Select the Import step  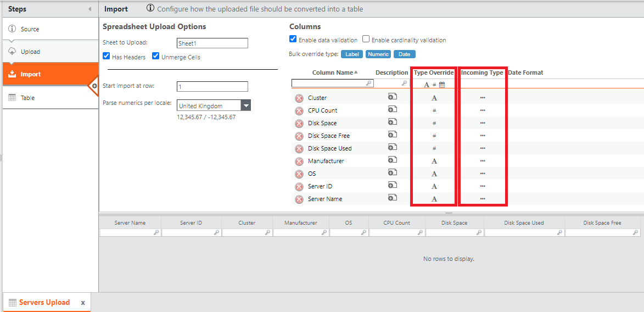pos(51,74)
